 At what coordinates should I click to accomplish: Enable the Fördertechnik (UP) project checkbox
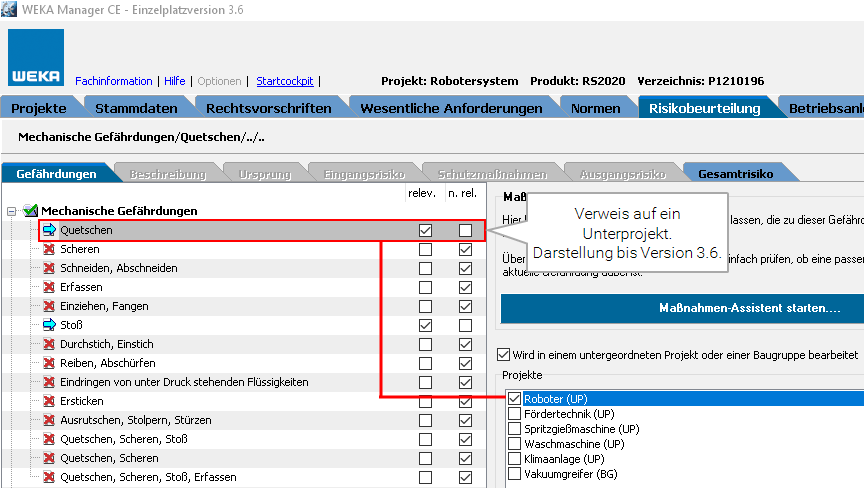point(515,414)
